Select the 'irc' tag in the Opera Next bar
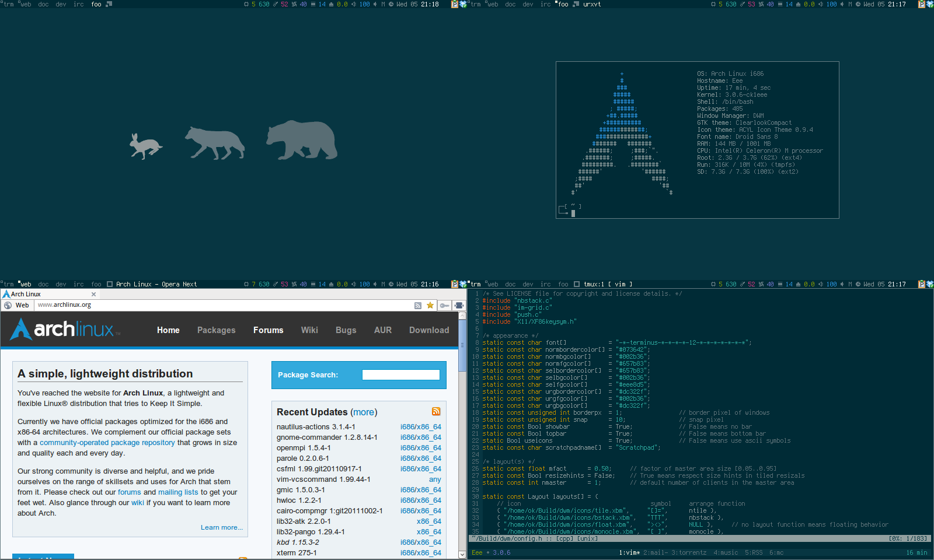 pos(78,284)
